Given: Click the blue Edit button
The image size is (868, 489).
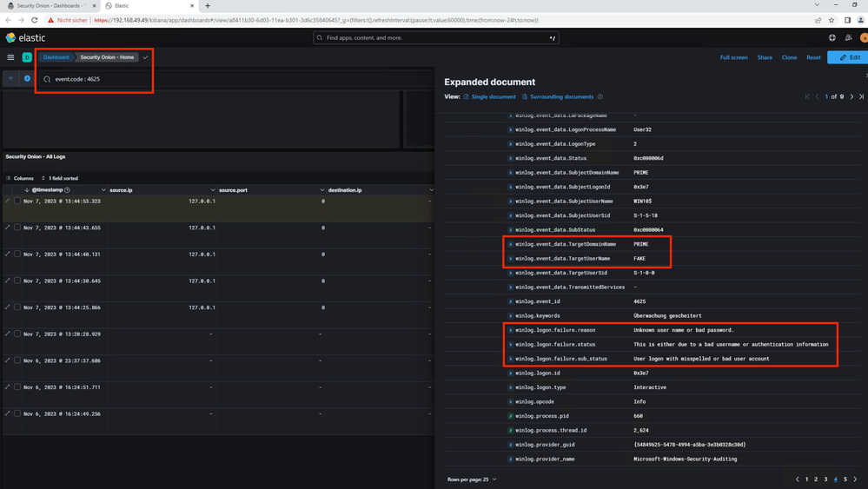Looking at the screenshot, I should (x=849, y=57).
